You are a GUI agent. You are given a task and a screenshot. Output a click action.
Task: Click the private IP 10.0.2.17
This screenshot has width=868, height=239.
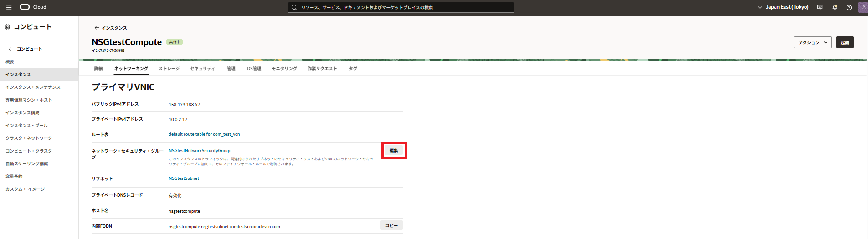click(178, 120)
